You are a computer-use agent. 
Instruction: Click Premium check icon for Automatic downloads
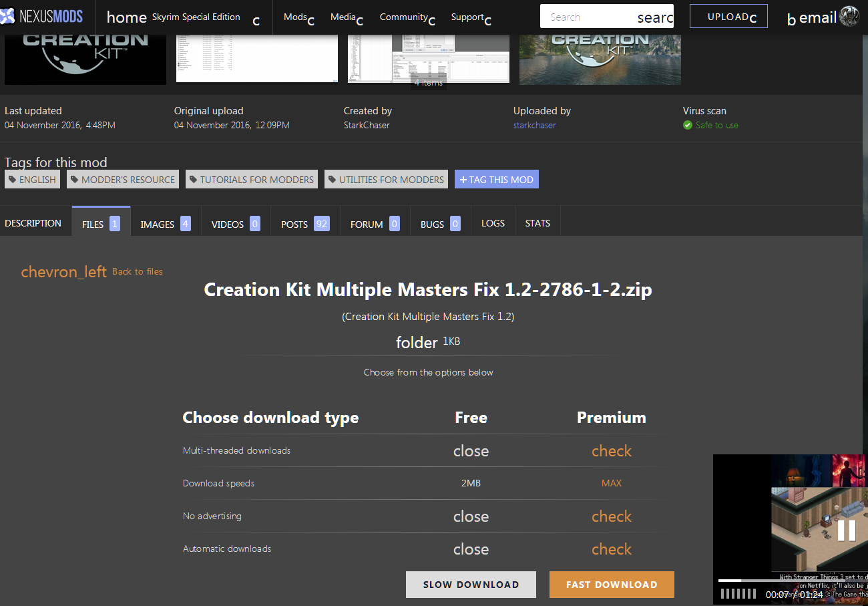point(611,549)
